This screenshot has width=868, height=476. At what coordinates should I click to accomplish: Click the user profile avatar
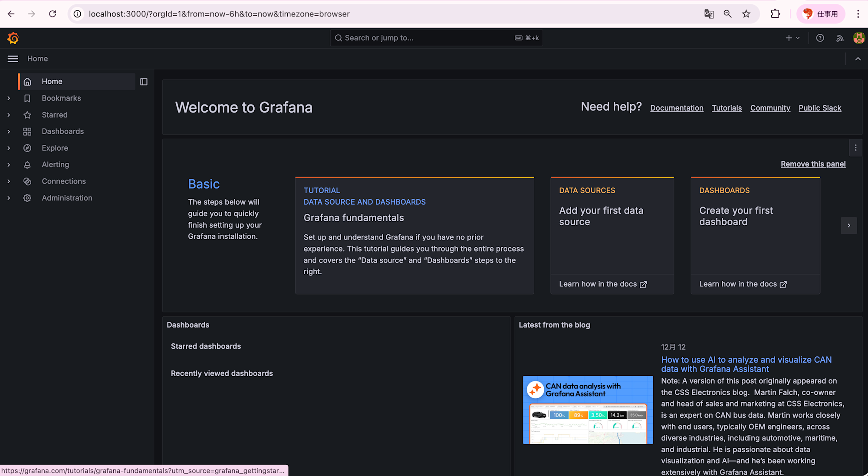[858, 38]
